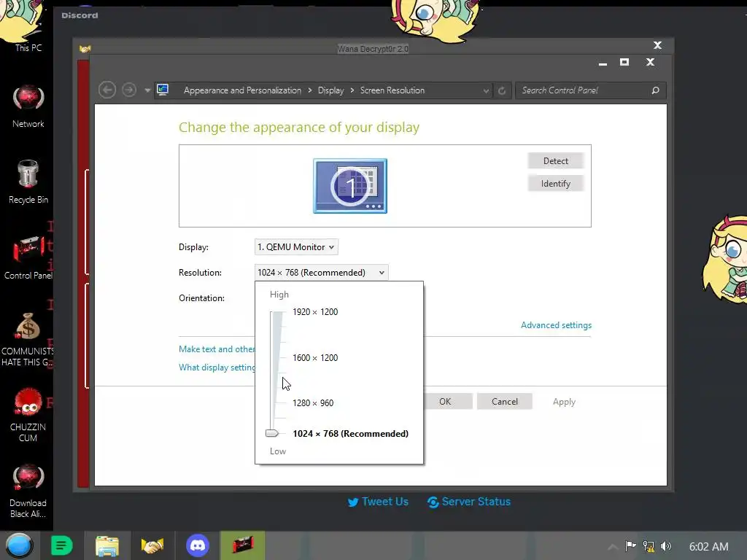The height and width of the screenshot is (560, 747).
Task: Go back in Control Panel navigation
Action: point(107,90)
